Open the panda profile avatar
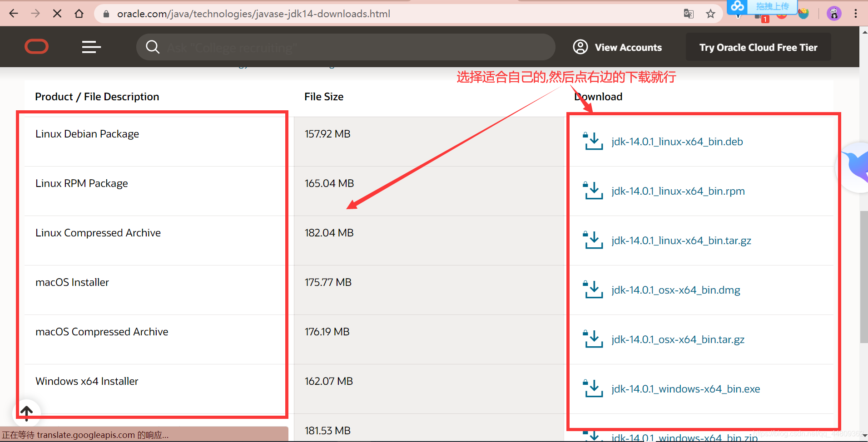Image resolution: width=868 pixels, height=442 pixels. tap(834, 14)
